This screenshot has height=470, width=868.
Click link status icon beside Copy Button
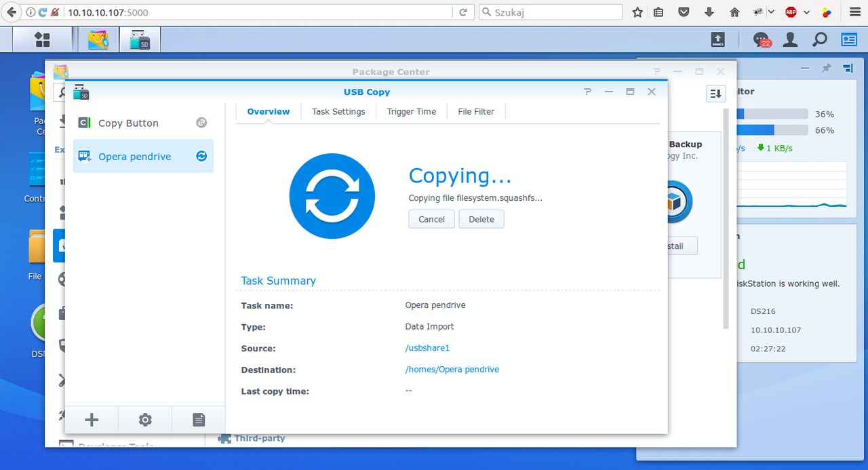coord(201,123)
